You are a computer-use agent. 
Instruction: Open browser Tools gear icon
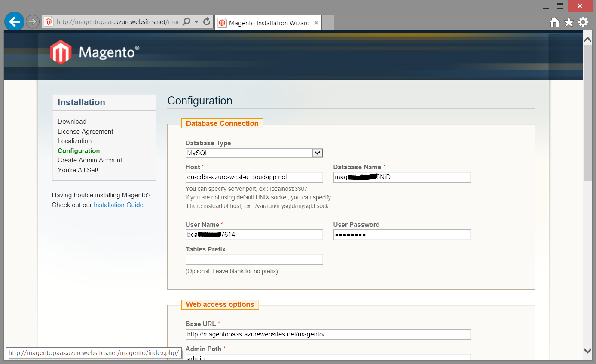[583, 22]
